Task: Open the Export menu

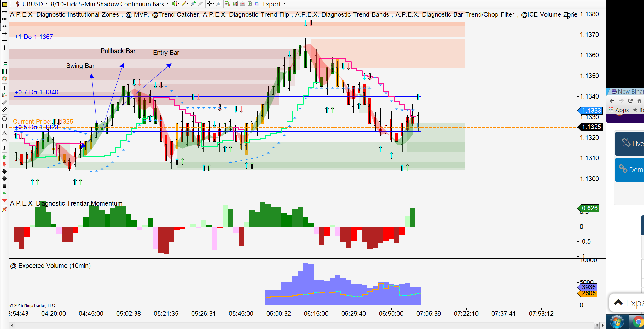Action: coord(272,4)
